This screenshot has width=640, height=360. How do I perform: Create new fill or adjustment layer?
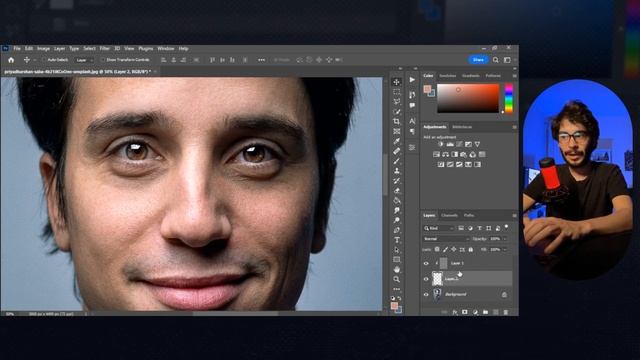coord(475,312)
